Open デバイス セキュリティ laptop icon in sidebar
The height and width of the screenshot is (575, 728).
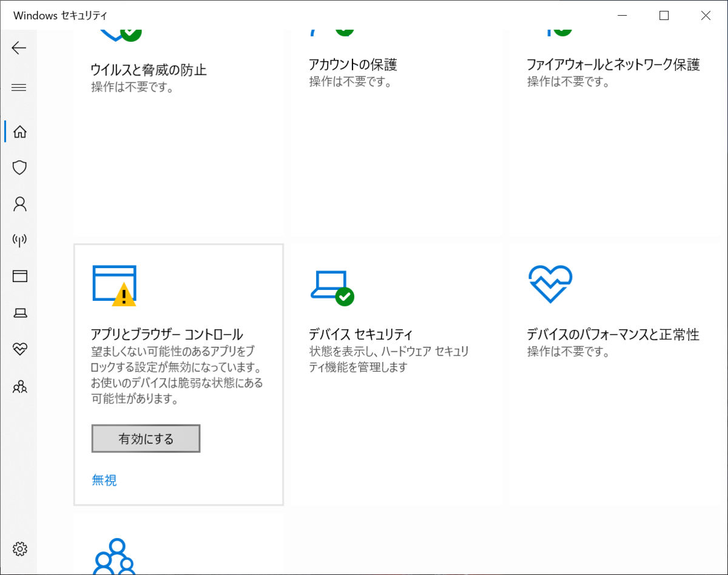[x=19, y=313]
